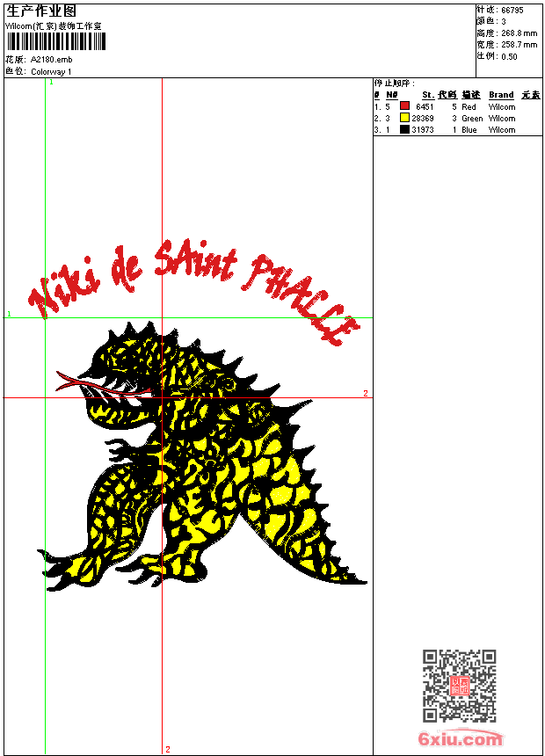Click the stitch count value '66795'
The width and height of the screenshot is (545, 756).
tap(512, 11)
